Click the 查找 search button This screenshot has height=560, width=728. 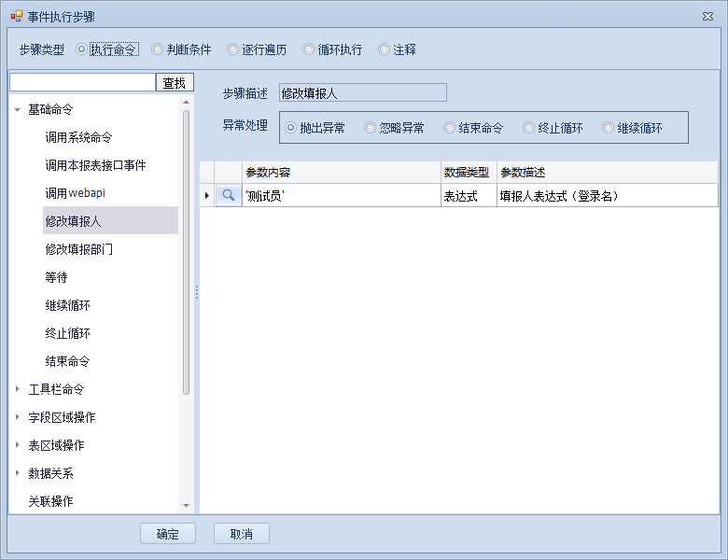point(175,83)
